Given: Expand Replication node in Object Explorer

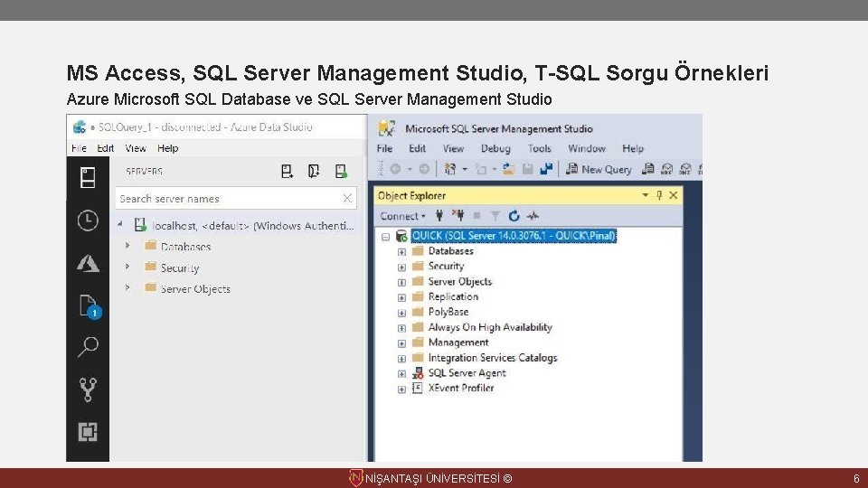Looking at the screenshot, I should pos(401,297).
